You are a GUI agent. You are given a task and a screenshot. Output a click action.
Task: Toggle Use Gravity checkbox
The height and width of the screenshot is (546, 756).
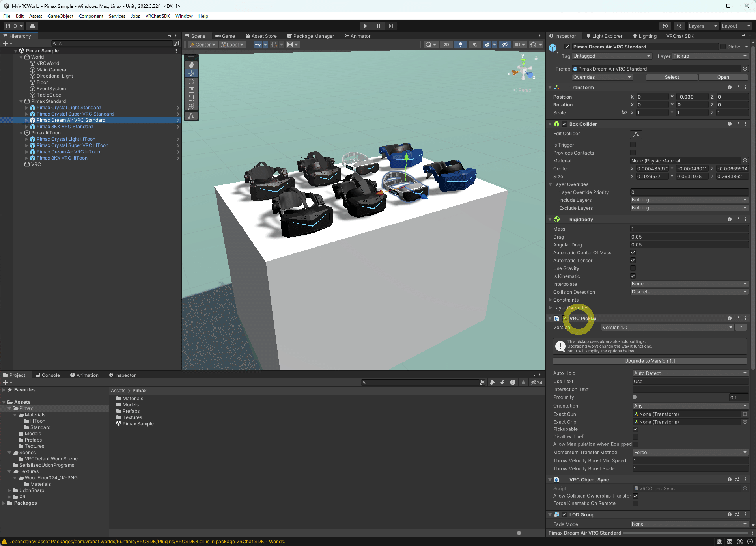(x=633, y=268)
